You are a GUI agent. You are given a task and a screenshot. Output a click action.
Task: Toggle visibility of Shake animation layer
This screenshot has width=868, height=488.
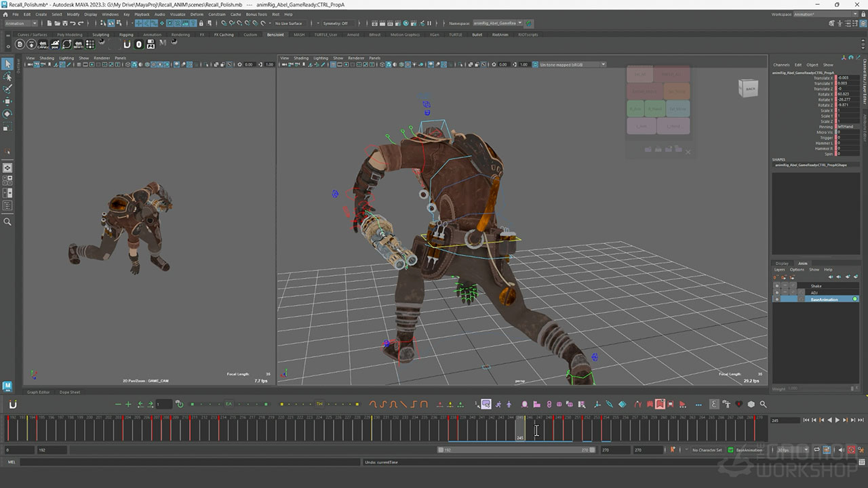coord(776,286)
